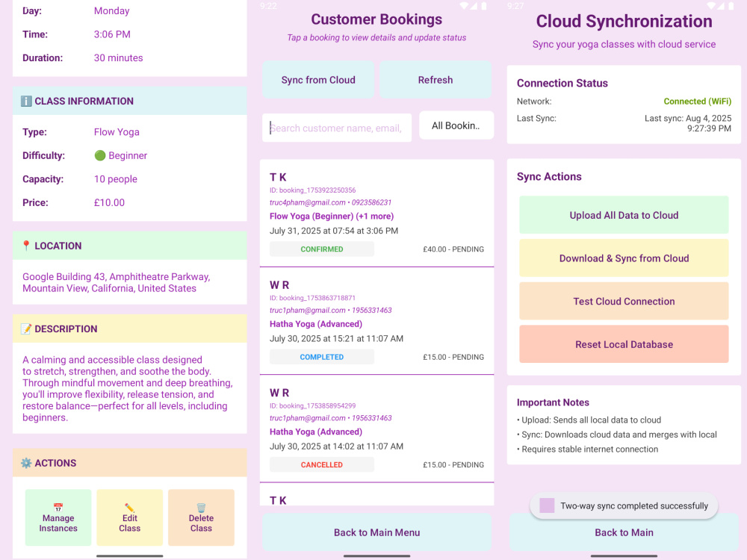Select booking ID booking_1753863718871

coord(312,298)
